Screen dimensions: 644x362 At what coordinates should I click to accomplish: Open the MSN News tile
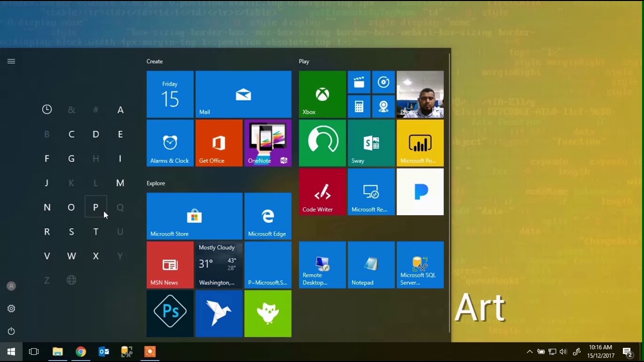tap(170, 264)
